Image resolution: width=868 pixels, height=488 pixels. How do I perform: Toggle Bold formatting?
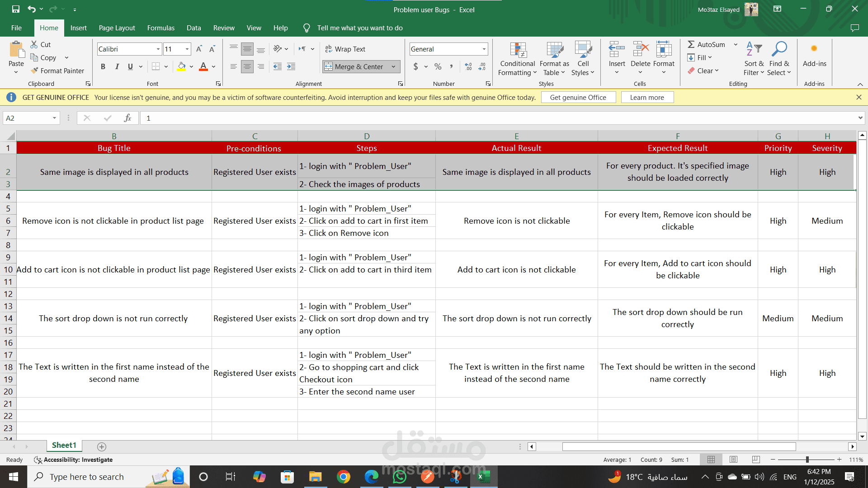point(103,66)
